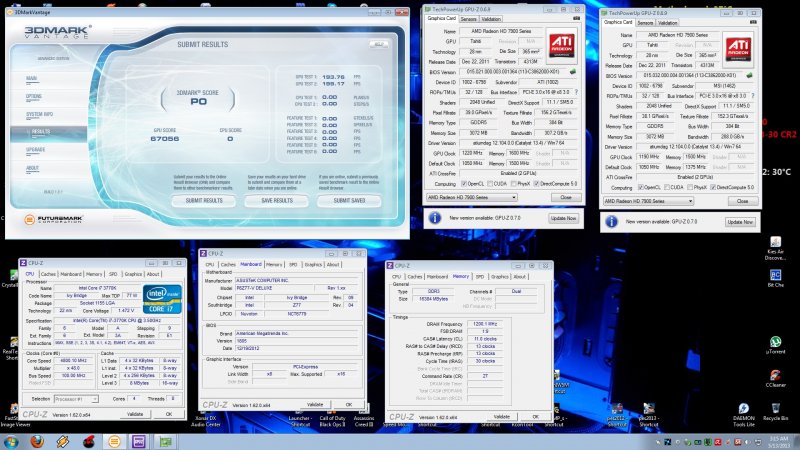Toggle CUDA checkbox in GPU-Z 0.6.9
The width and height of the screenshot is (800, 450).
point(667,187)
